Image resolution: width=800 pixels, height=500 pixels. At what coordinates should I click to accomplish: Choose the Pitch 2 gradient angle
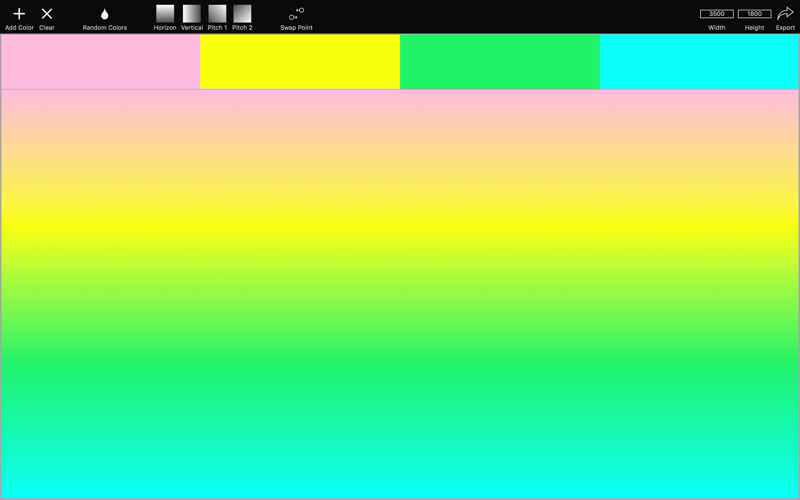[x=242, y=14]
